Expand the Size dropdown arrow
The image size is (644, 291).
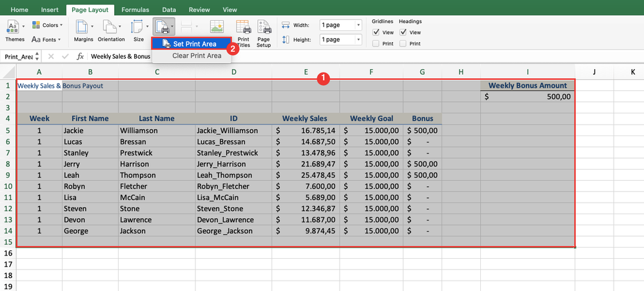coord(146,26)
